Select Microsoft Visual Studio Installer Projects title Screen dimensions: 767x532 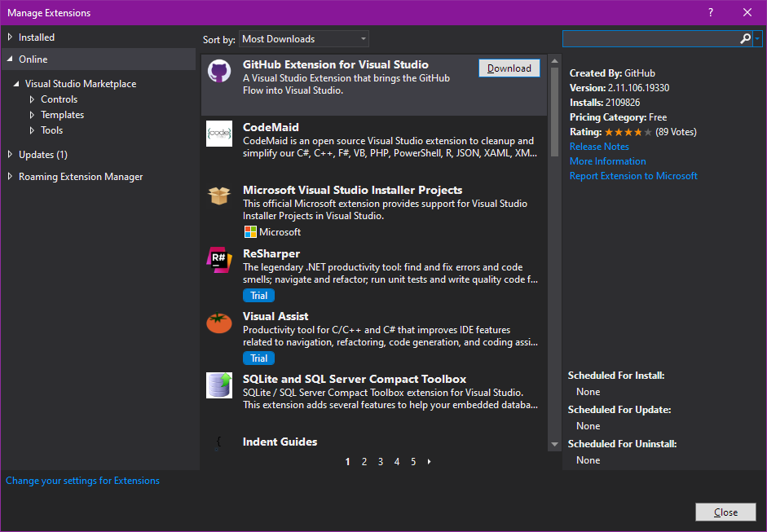click(353, 190)
